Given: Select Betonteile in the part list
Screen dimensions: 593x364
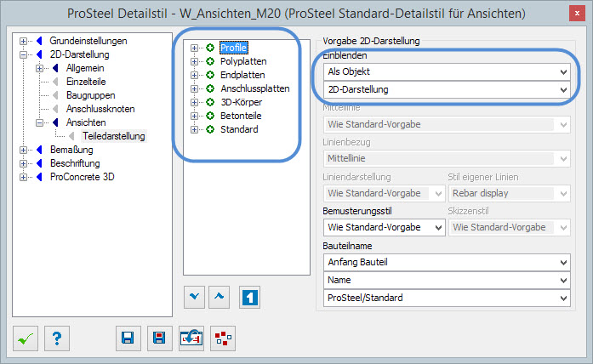Looking at the screenshot, I should [241, 116].
